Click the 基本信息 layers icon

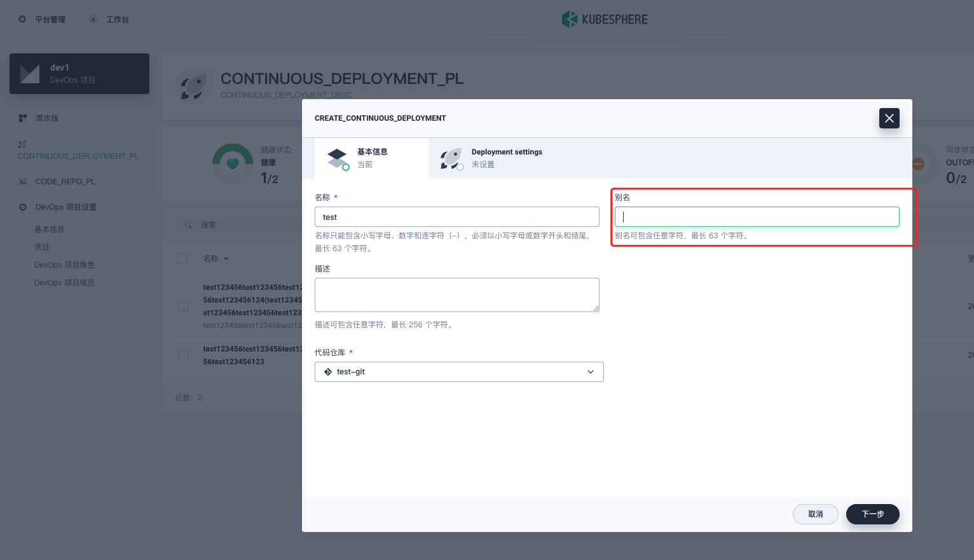338,158
